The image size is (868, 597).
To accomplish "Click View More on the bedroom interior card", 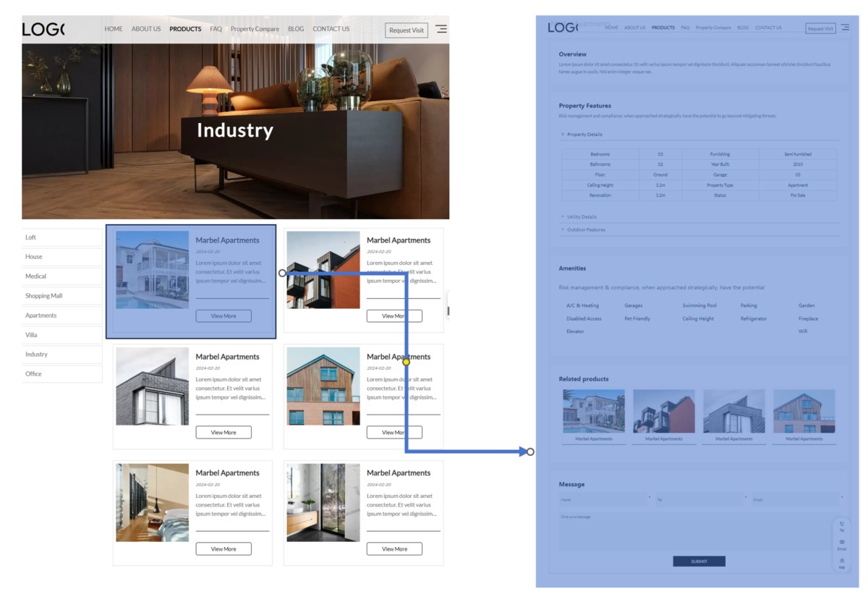I will pyautogui.click(x=224, y=549).
